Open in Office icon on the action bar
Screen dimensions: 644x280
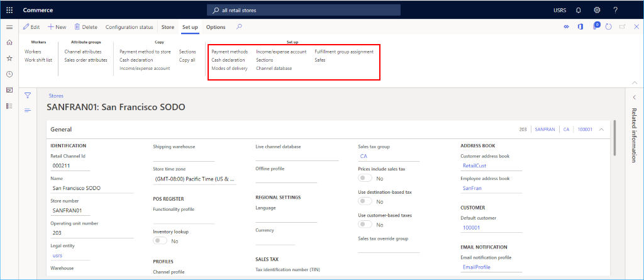[x=580, y=27]
